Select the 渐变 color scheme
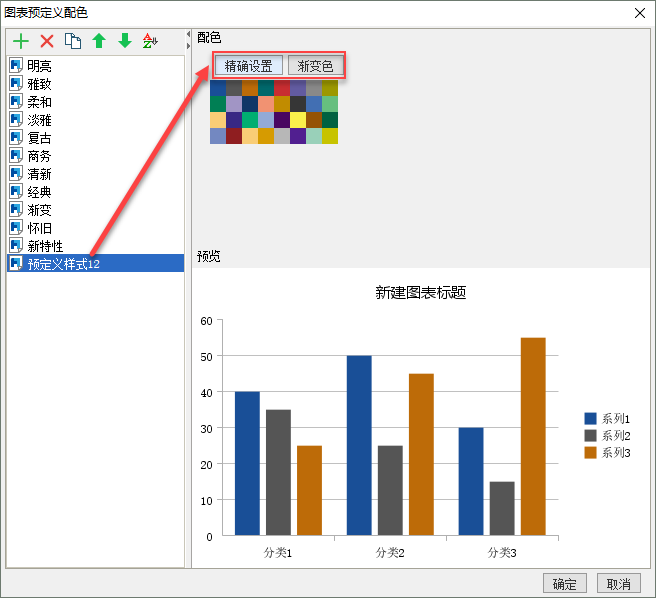The image size is (656, 598). click(95, 210)
